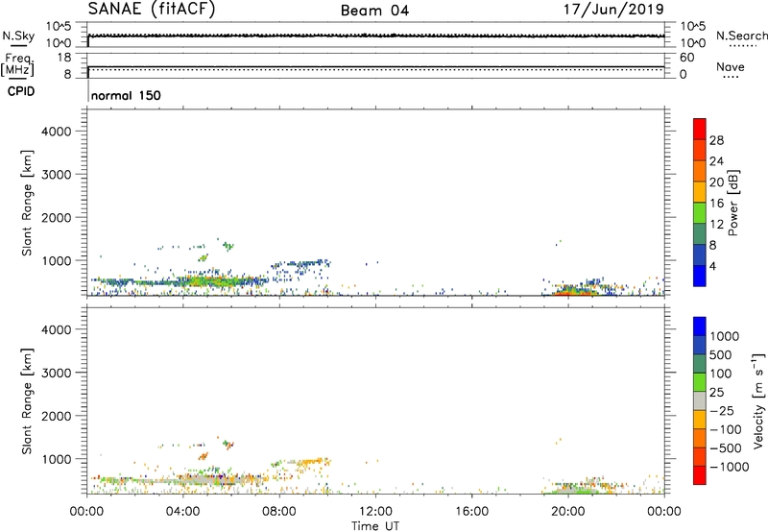The width and height of the screenshot is (768, 532).
Task: Click the "20" power colorbar tick label
Action: pos(716,182)
